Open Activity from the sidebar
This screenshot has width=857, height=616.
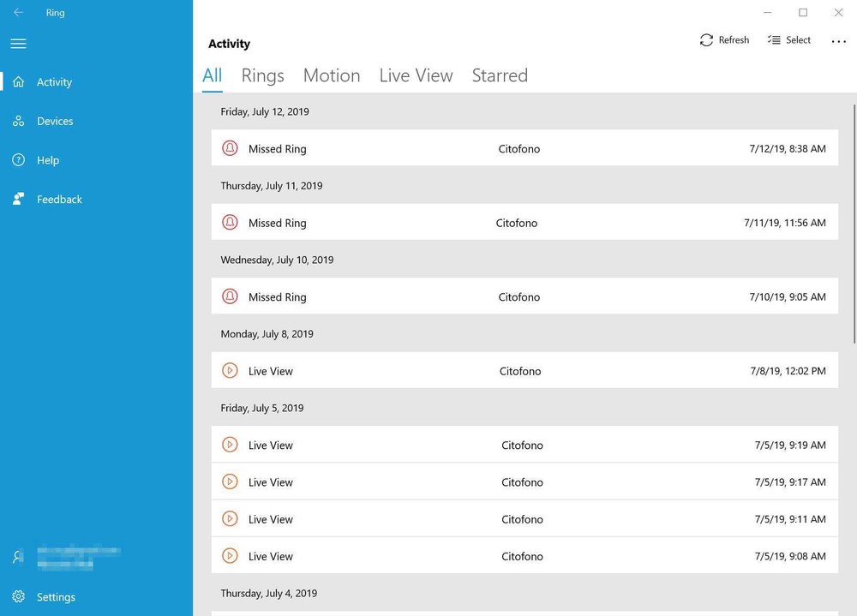pyautogui.click(x=54, y=82)
